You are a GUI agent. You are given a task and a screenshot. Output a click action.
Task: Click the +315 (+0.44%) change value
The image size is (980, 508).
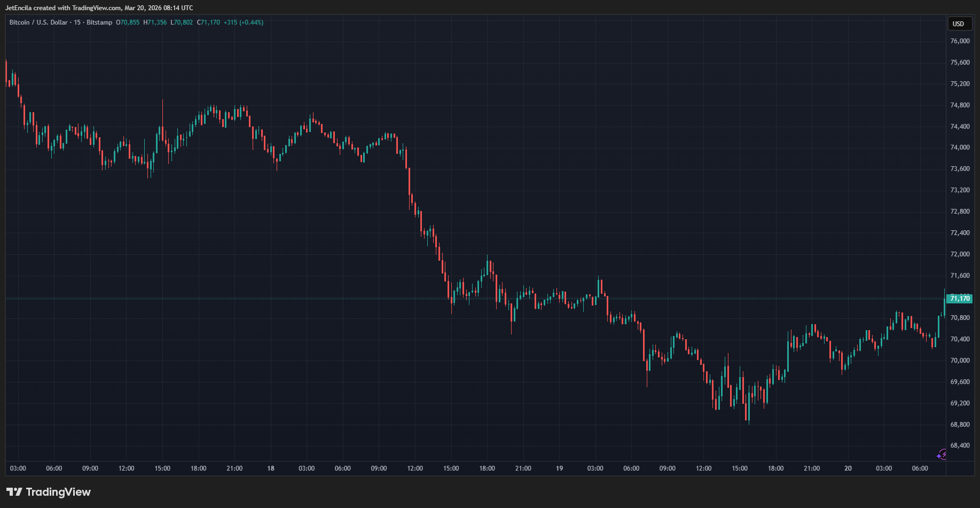pos(244,22)
